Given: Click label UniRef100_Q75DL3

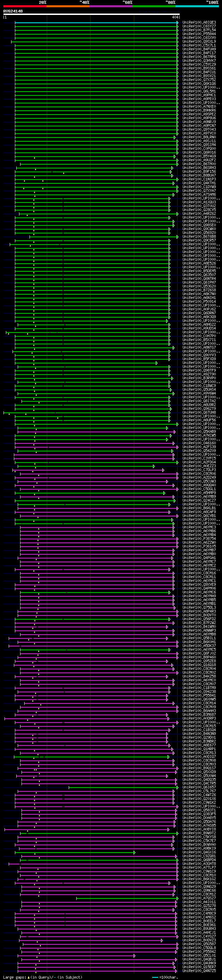Looking at the screenshot, I should pos(199,608).
